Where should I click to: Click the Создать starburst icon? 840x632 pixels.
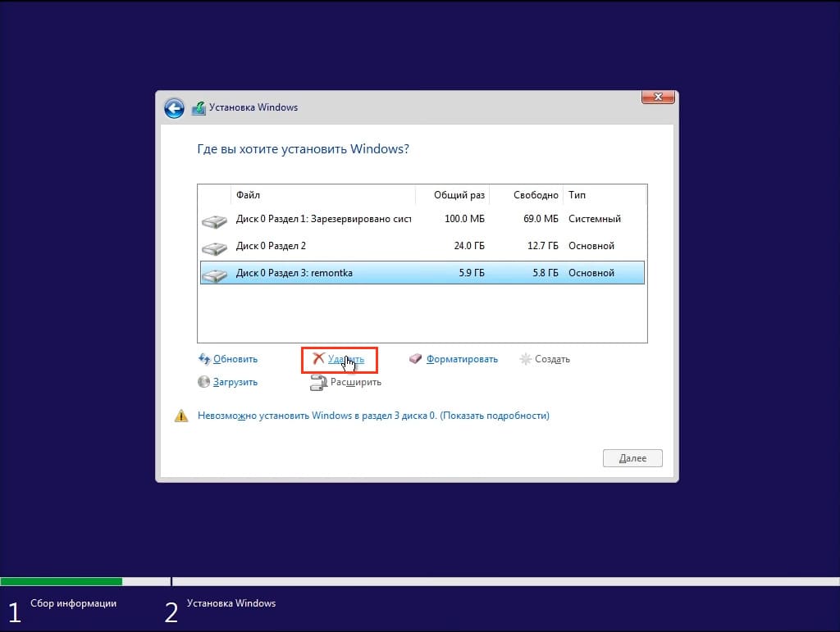(x=526, y=359)
